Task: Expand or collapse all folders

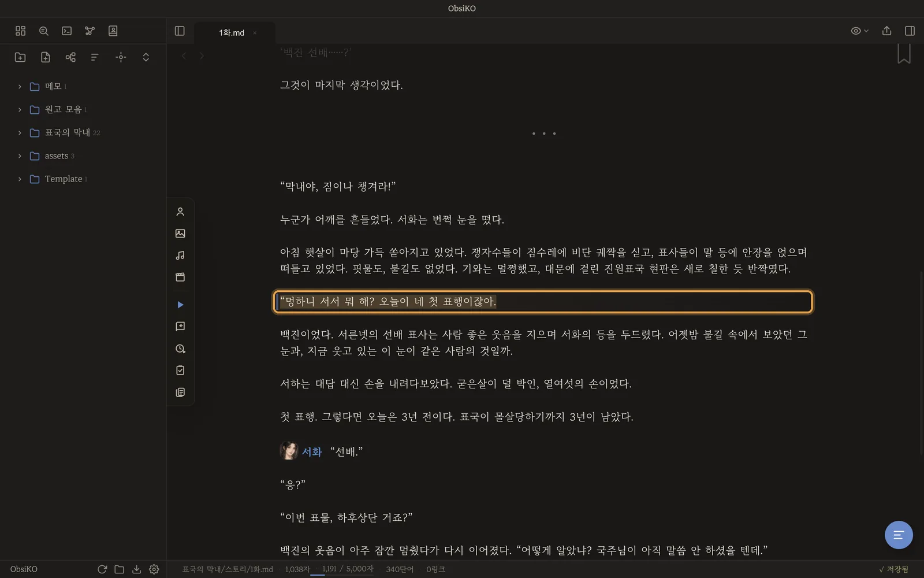Action: point(146,57)
